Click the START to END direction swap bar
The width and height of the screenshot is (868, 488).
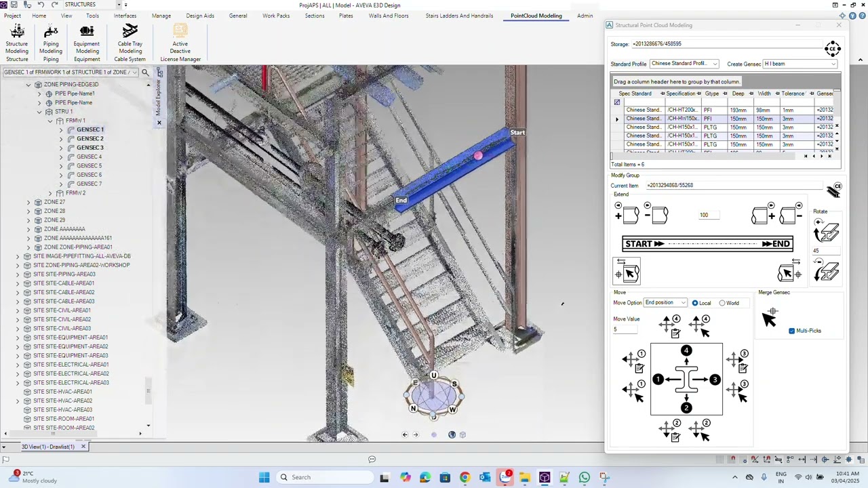[x=707, y=244]
